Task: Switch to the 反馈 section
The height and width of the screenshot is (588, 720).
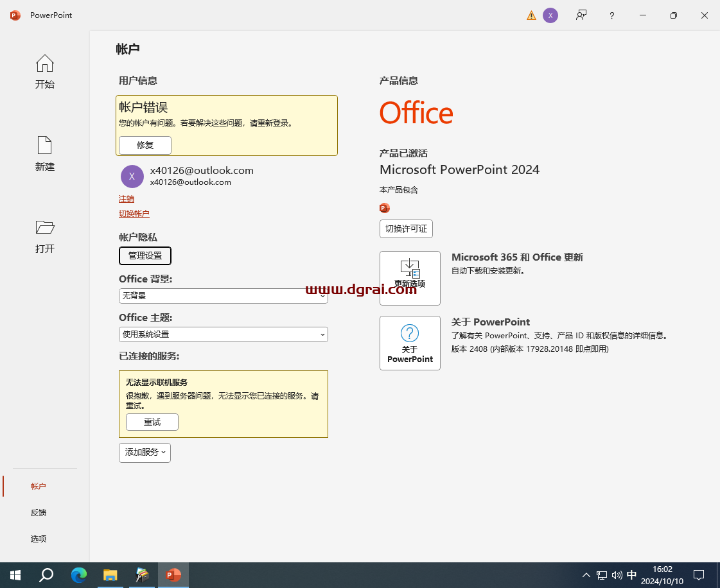Action: pos(39,512)
